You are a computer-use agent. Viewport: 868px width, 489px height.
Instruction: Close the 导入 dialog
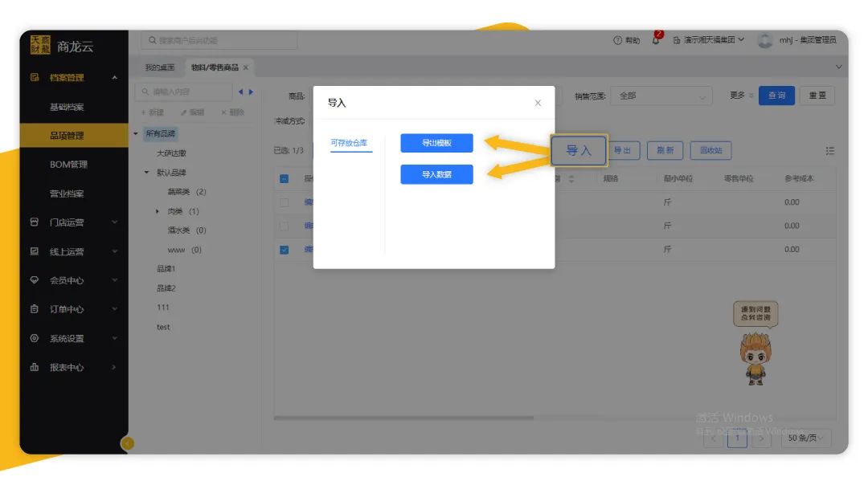coord(538,103)
